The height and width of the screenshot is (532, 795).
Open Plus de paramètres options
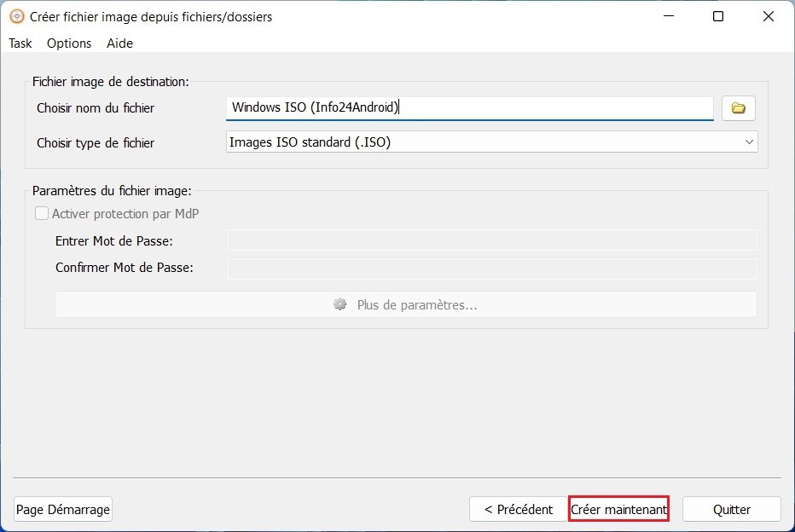[406, 304]
